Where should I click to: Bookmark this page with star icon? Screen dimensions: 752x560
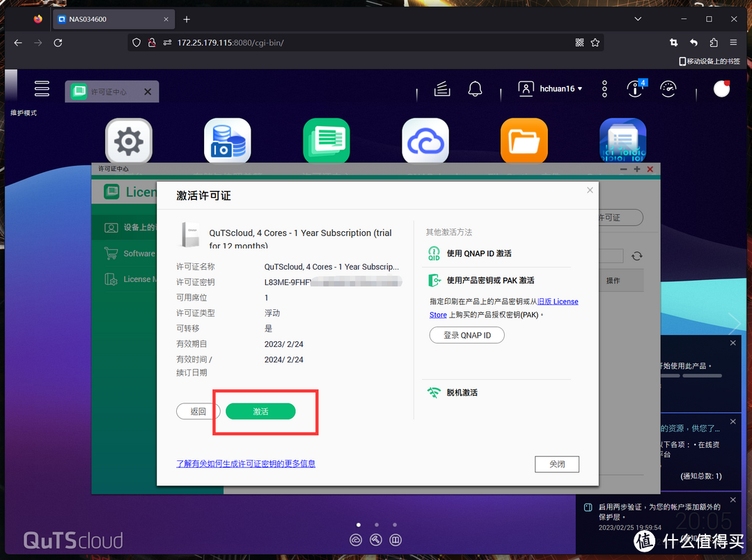[x=595, y=42]
